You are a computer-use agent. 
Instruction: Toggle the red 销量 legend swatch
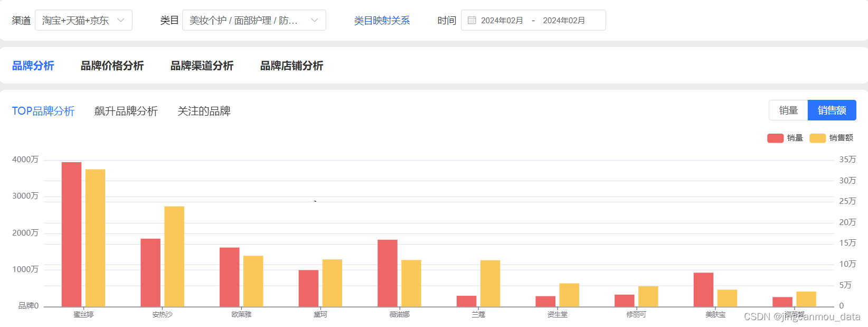click(775, 138)
